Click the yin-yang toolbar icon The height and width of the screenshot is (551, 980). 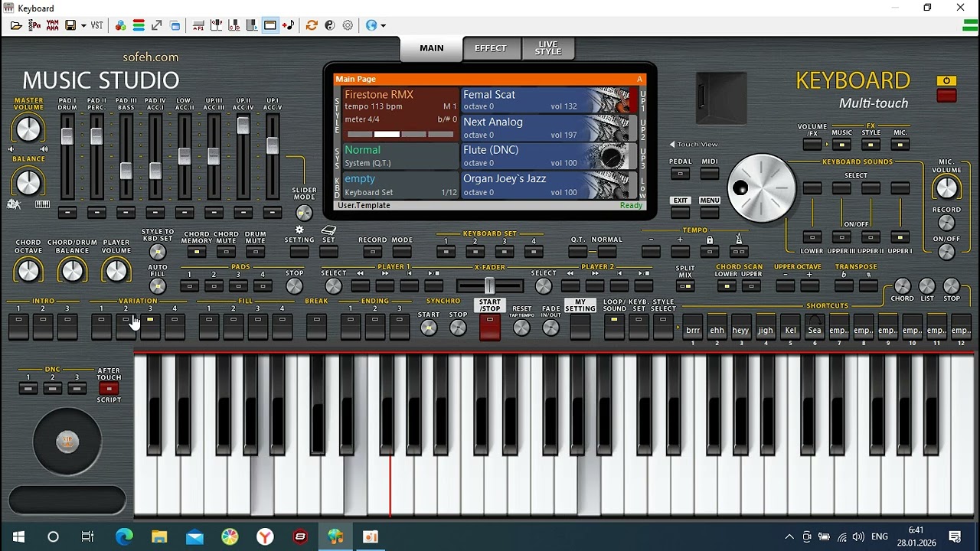(330, 25)
